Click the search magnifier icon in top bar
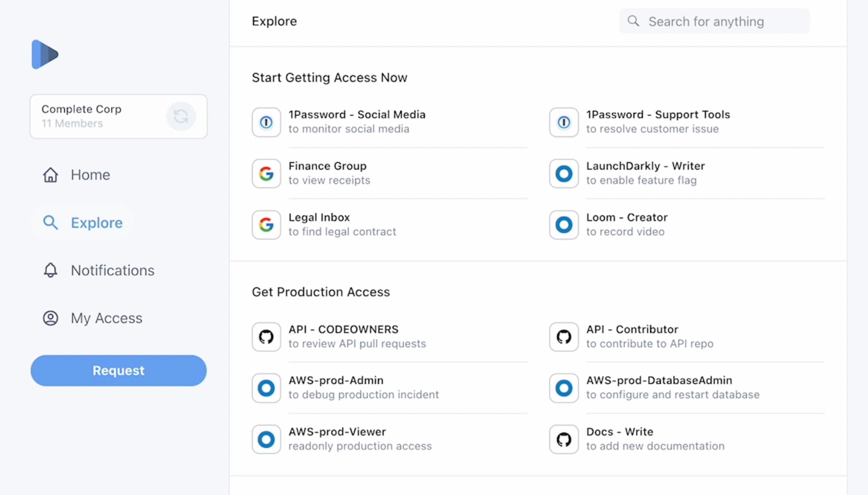Image resolution: width=868 pixels, height=495 pixels. point(633,21)
